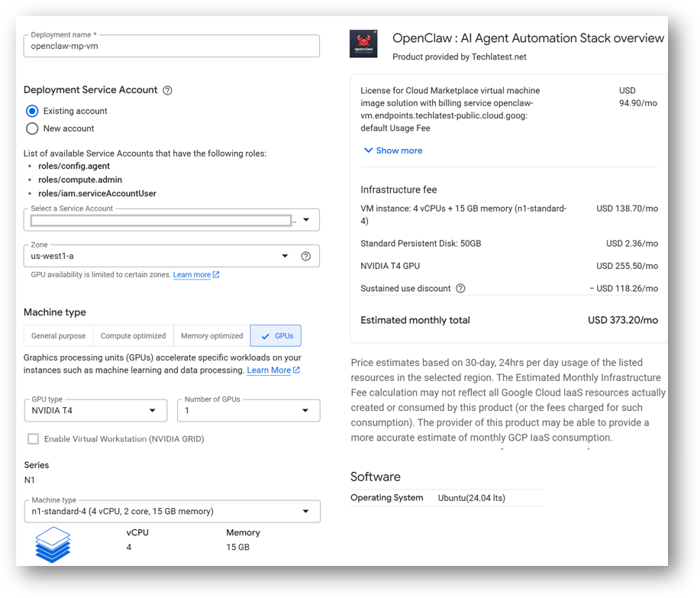
Task: Click the Deployment name input field
Action: [172, 46]
